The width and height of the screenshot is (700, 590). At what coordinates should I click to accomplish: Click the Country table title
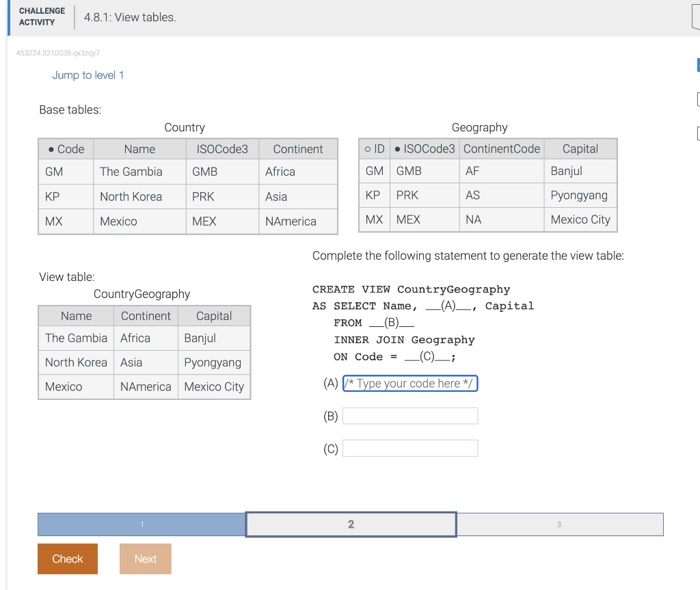[x=185, y=127]
